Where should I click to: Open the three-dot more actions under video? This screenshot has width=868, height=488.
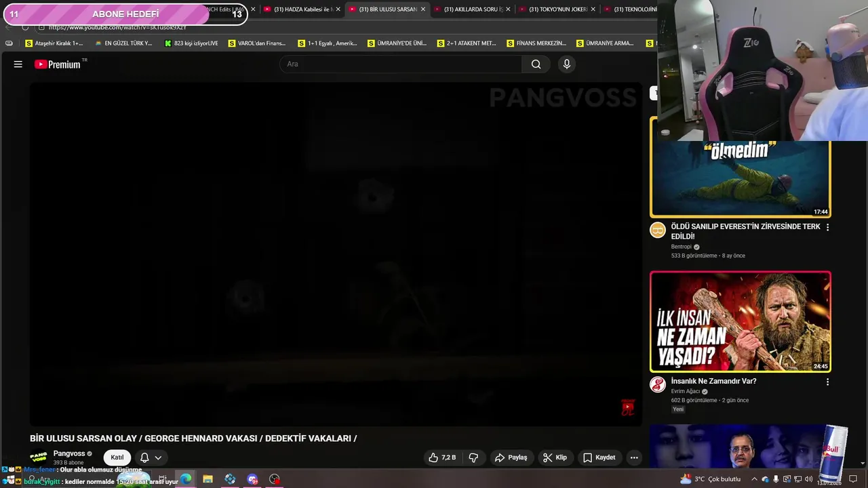click(634, 457)
